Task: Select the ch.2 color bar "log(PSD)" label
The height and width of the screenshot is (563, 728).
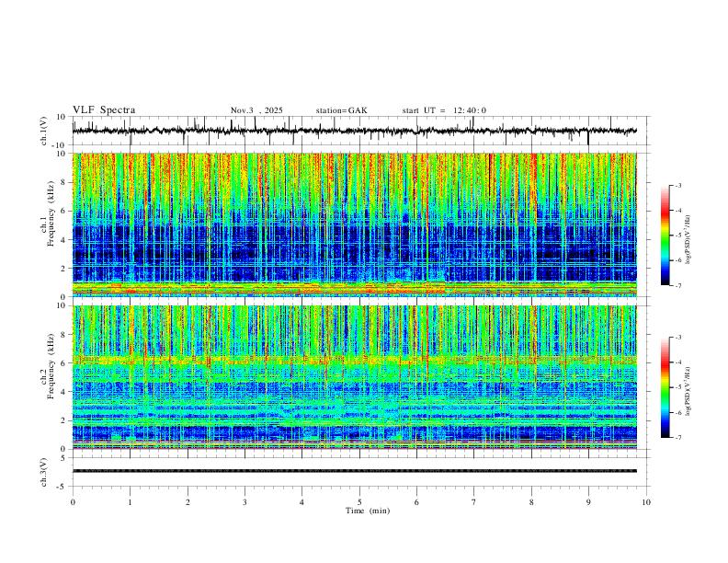Action: pyautogui.click(x=688, y=391)
